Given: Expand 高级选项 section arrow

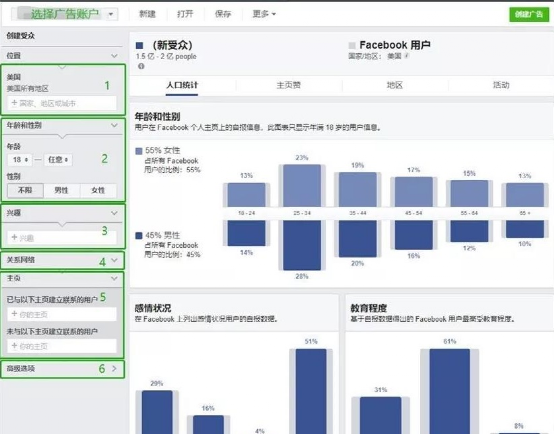Looking at the screenshot, I should 114,368.
